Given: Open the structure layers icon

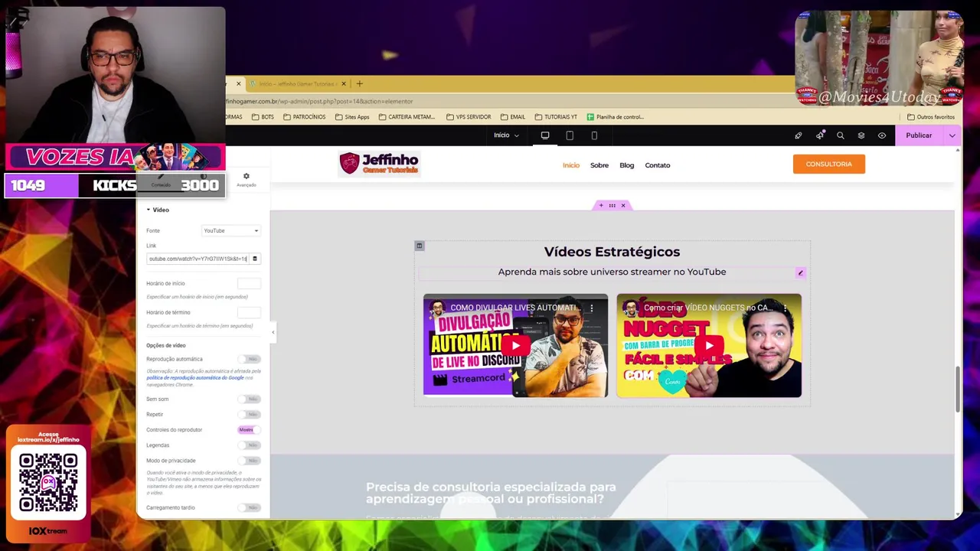Looking at the screenshot, I should pos(861,135).
